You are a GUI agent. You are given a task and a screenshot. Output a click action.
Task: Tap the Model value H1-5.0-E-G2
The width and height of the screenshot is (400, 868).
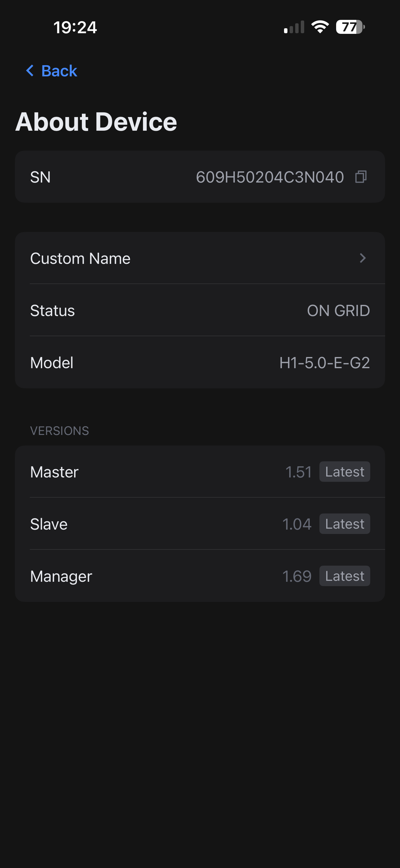(325, 363)
